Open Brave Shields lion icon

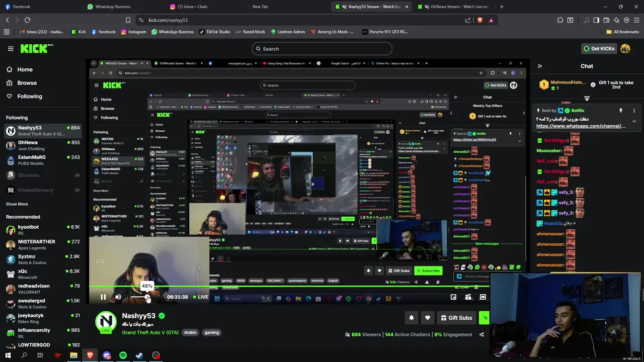click(479, 20)
